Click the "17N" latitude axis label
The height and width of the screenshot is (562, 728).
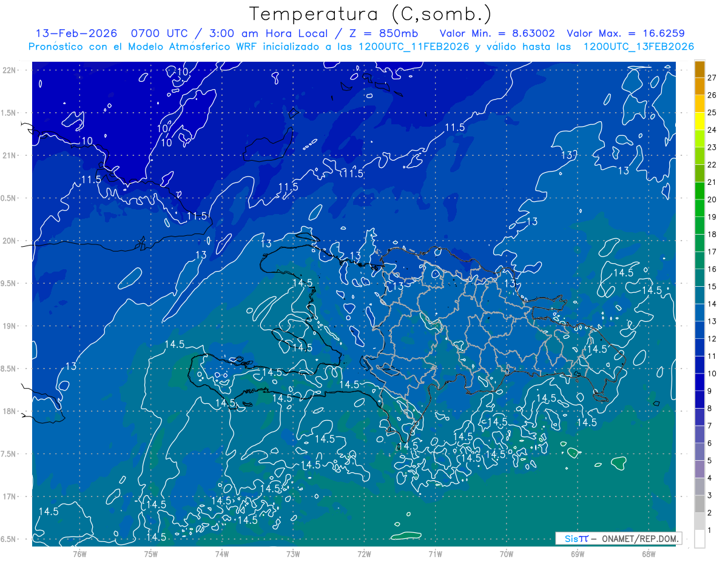9,497
